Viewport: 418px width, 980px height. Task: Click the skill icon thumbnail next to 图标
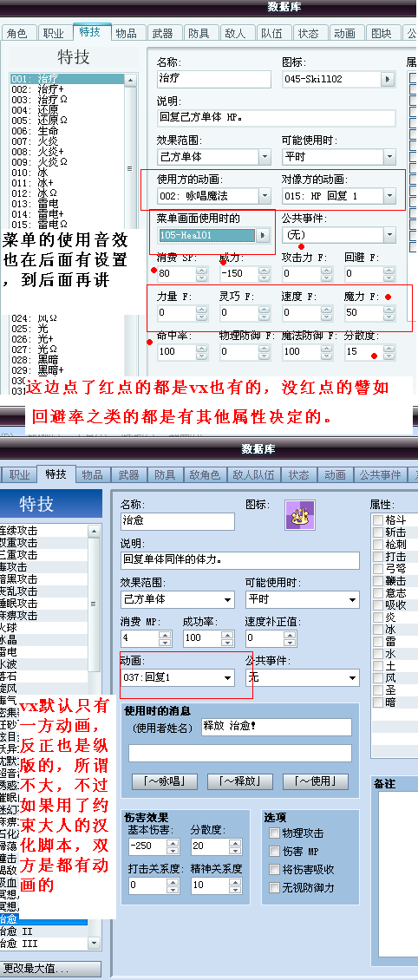tap(300, 515)
